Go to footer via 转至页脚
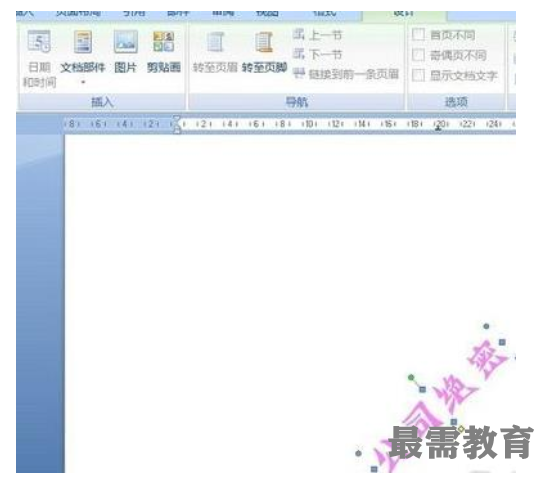Screen dimensions: 540x482 [264, 52]
